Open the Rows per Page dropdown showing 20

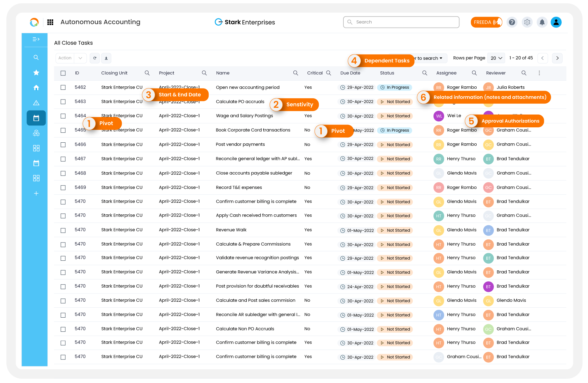pyautogui.click(x=496, y=58)
